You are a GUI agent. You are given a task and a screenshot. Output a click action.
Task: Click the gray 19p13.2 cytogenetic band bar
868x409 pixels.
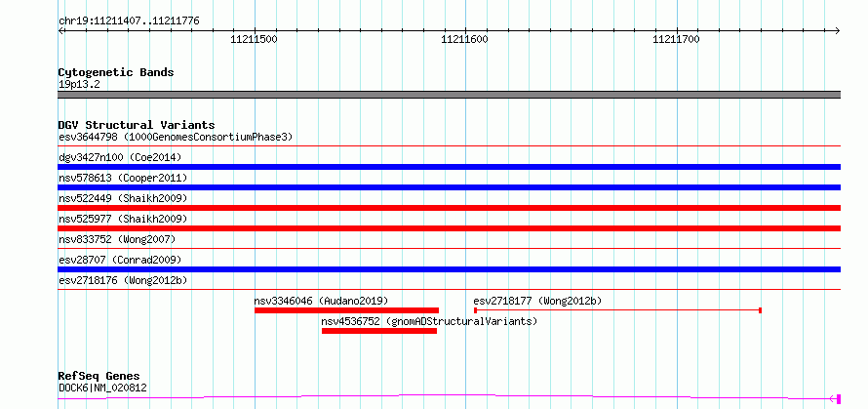coord(449,95)
